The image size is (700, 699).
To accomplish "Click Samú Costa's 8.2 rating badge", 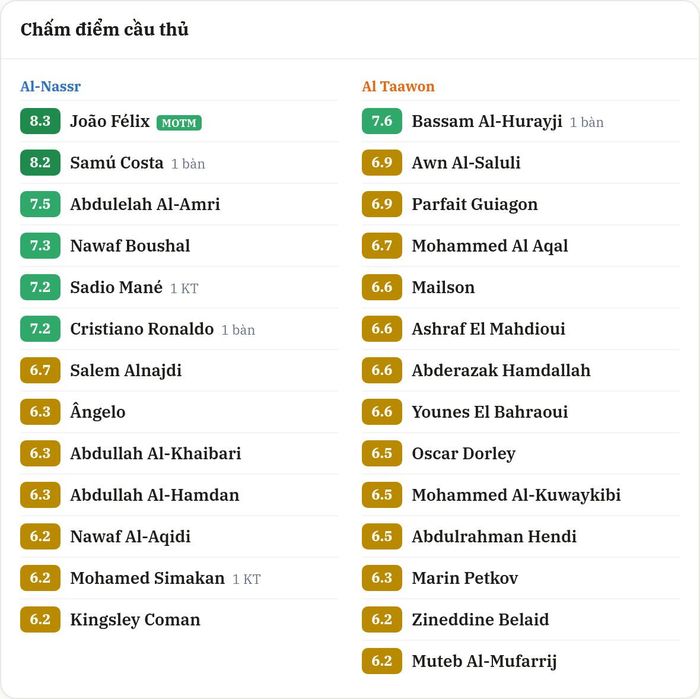I will coord(40,162).
